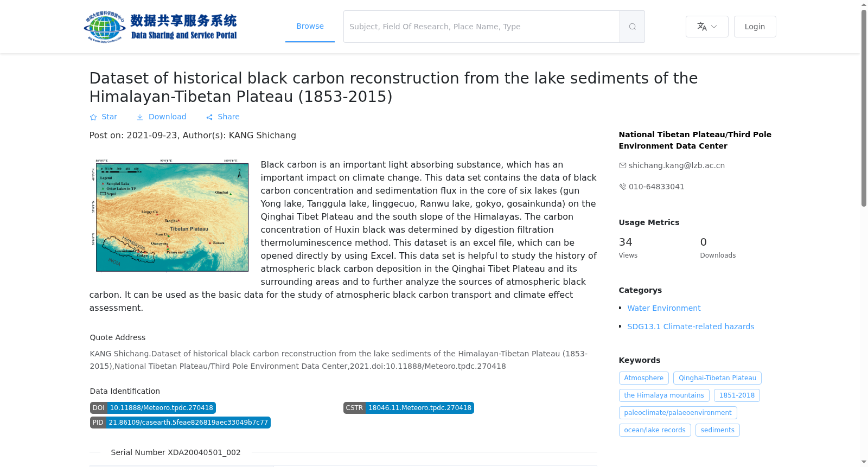The width and height of the screenshot is (868, 467).
Task: Click the PID 21.86109/casearth badge
Action: [180, 423]
